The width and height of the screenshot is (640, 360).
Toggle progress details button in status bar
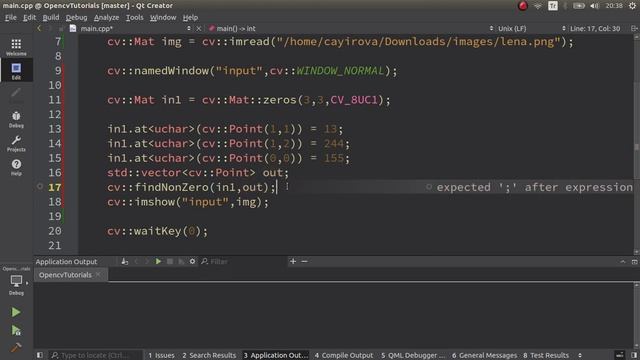pyautogui.click(x=620, y=355)
